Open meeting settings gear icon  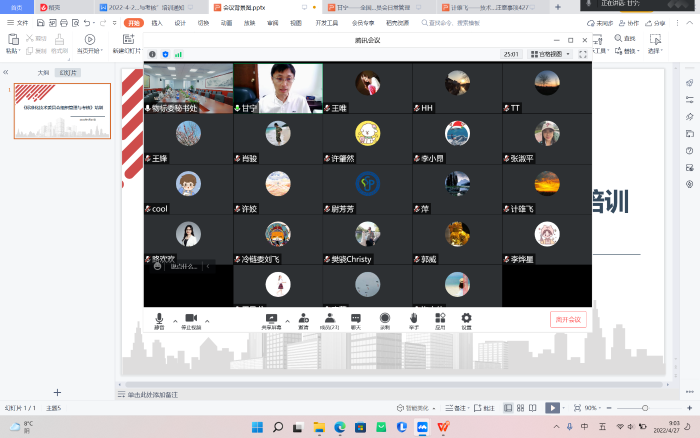click(466, 319)
